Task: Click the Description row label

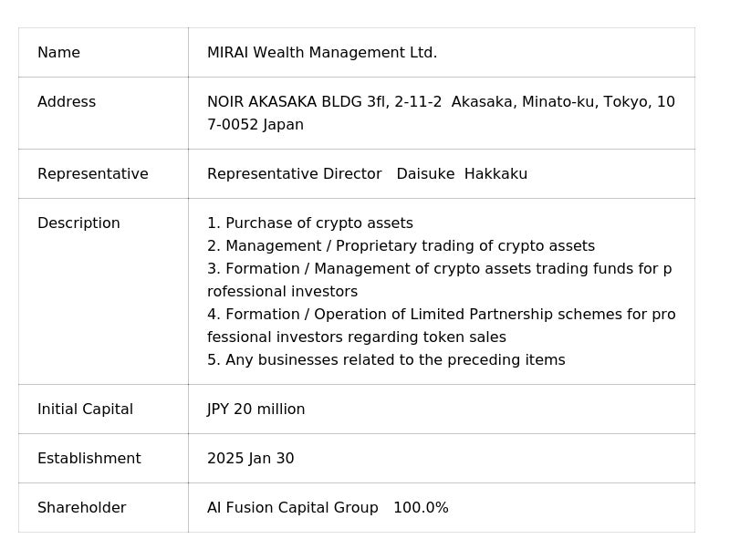Action: click(78, 223)
